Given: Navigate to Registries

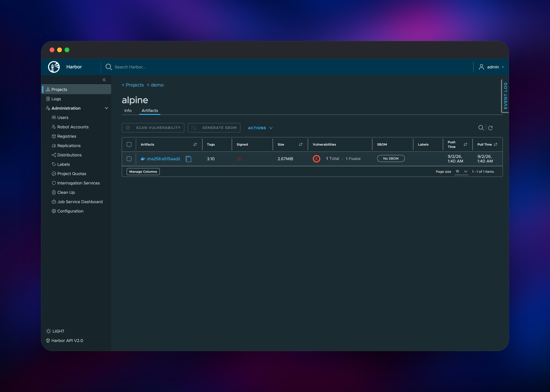Looking at the screenshot, I should (x=67, y=136).
